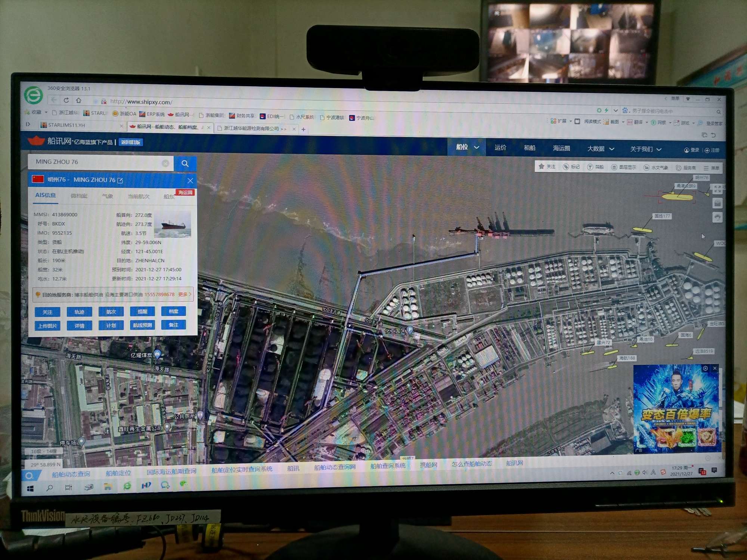This screenshot has height=560, width=747.
Task: Click the 返回旧版 button
Action: click(130, 142)
